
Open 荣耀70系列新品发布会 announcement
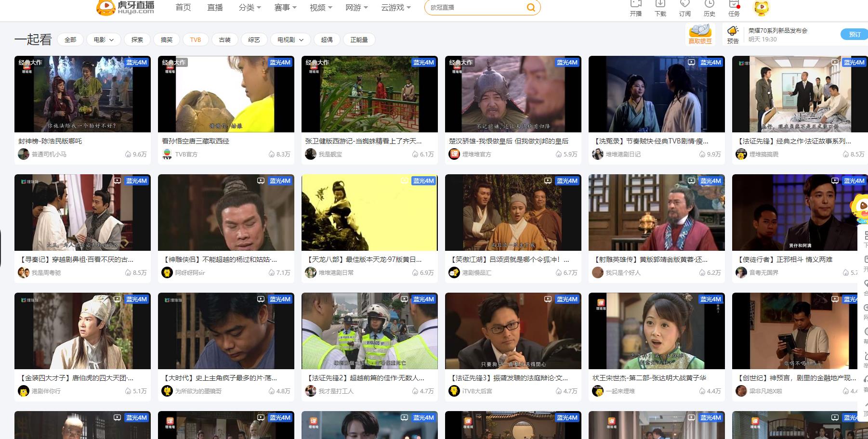coord(778,30)
